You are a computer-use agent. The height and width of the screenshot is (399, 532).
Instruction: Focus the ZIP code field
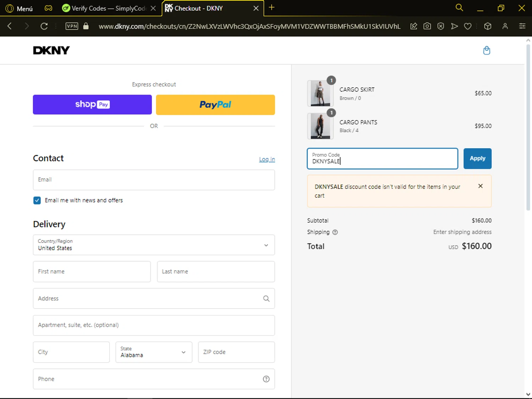tap(237, 352)
